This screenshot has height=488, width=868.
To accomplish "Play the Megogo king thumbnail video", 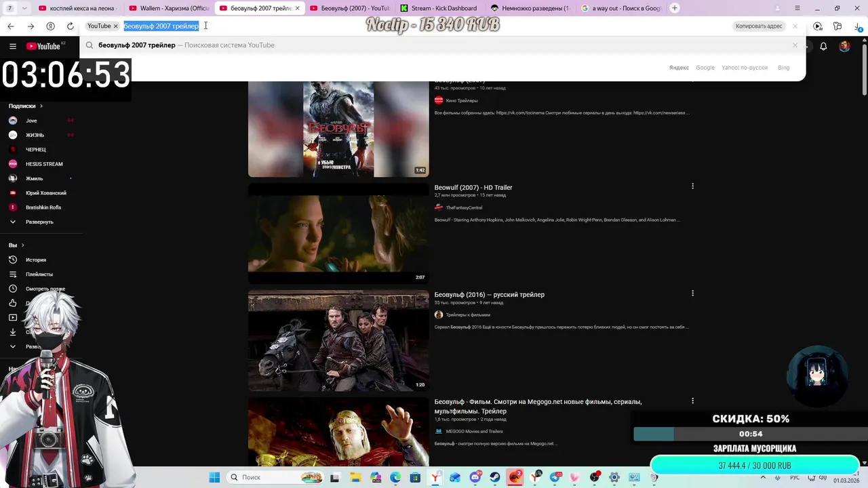I will (x=338, y=432).
